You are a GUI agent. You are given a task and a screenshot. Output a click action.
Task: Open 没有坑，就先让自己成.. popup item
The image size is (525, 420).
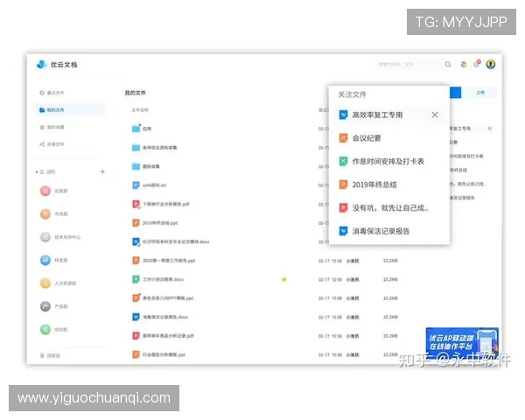coord(384,207)
